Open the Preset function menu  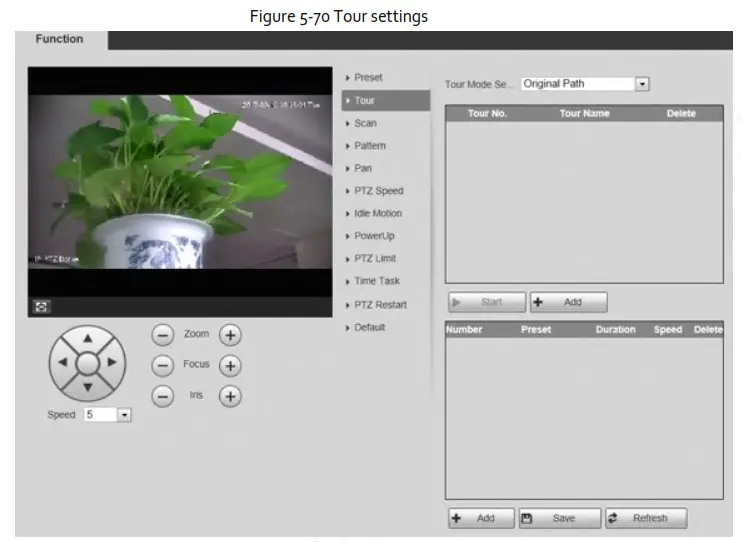coord(368,78)
